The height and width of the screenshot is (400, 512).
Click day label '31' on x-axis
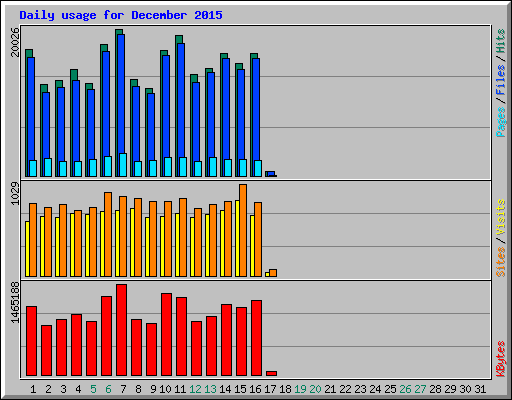pyautogui.click(x=480, y=389)
